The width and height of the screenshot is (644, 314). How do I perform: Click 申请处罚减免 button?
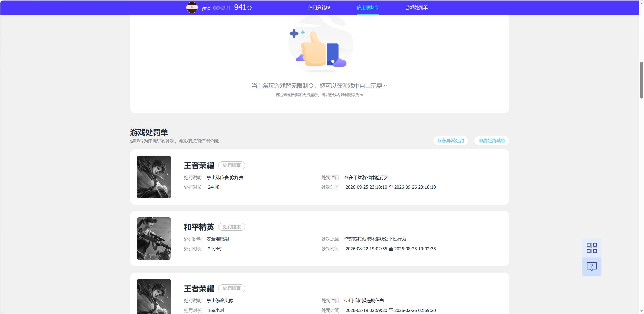(x=492, y=141)
